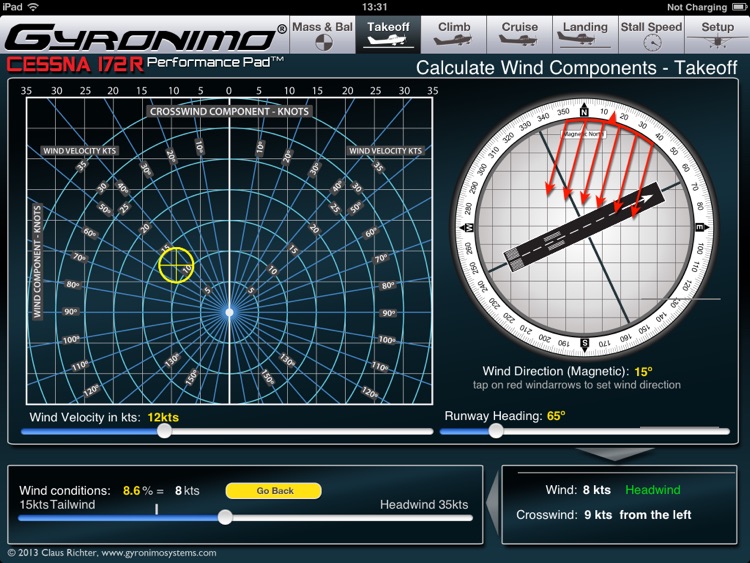This screenshot has height=563, width=750.
Task: Click the 15kts Tailwind slider label
Action: click(x=57, y=505)
